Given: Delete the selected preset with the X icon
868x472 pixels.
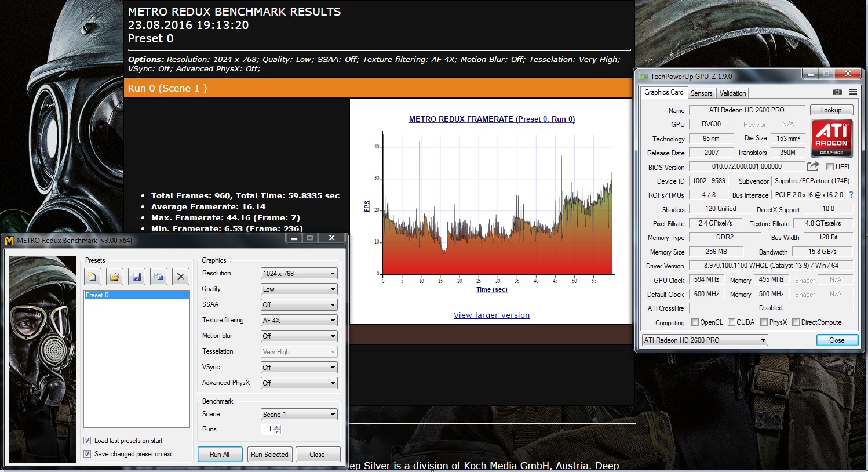Looking at the screenshot, I should click(181, 277).
